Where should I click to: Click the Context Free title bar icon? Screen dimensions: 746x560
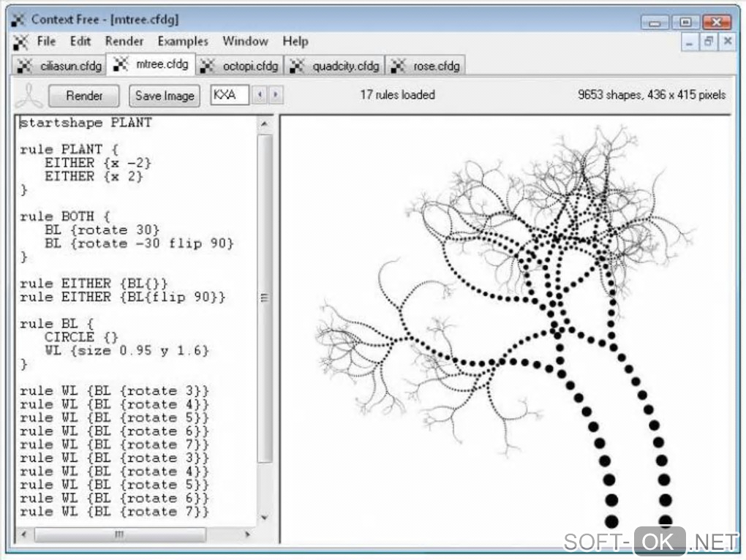click(18, 20)
